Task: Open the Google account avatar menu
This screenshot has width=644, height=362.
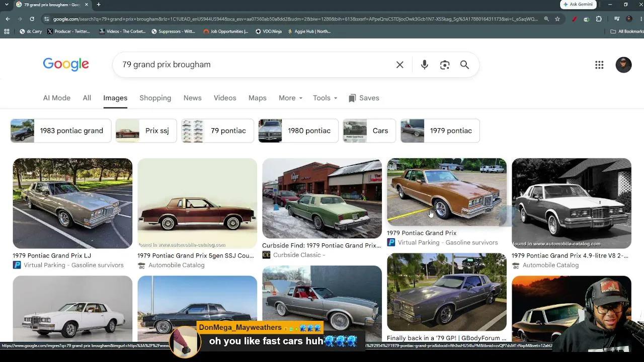Action: (x=623, y=65)
